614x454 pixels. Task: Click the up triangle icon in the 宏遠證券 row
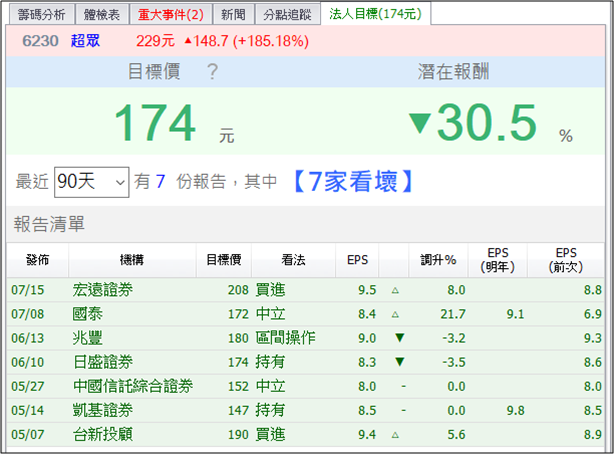[x=395, y=290]
